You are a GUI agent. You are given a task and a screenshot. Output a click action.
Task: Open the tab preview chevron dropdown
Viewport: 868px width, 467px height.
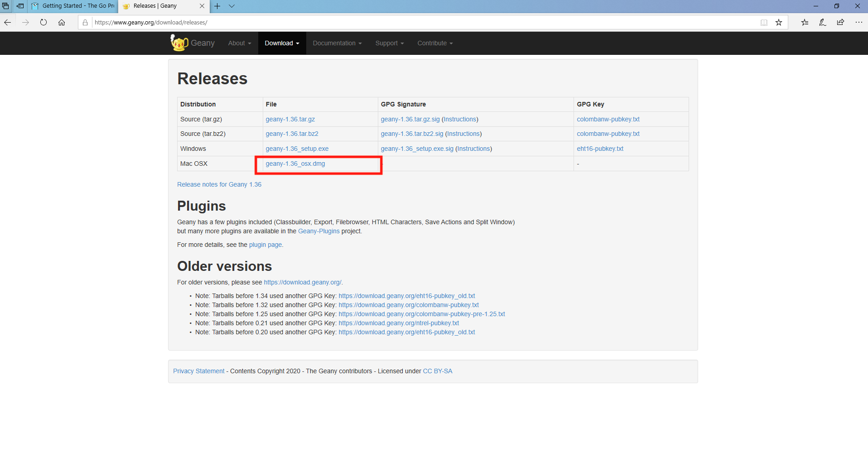click(x=231, y=6)
